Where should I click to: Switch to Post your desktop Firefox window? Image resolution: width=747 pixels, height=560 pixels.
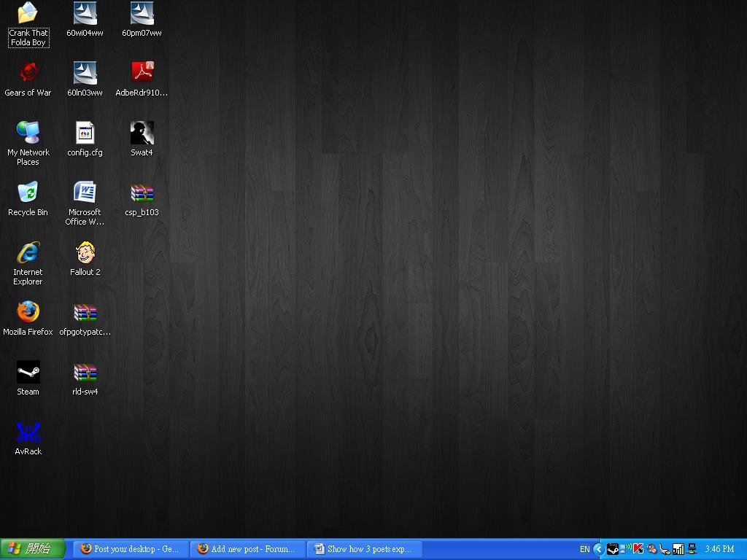[131, 549]
